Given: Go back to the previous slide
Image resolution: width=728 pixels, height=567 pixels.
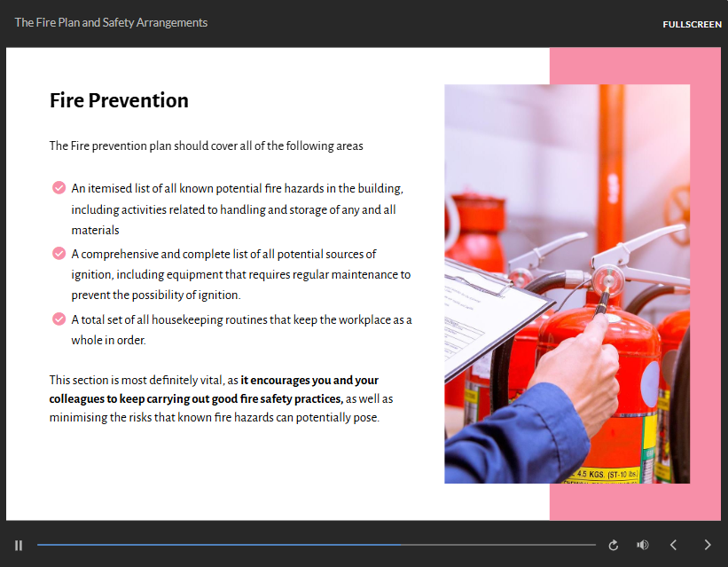Looking at the screenshot, I should coord(673,545).
